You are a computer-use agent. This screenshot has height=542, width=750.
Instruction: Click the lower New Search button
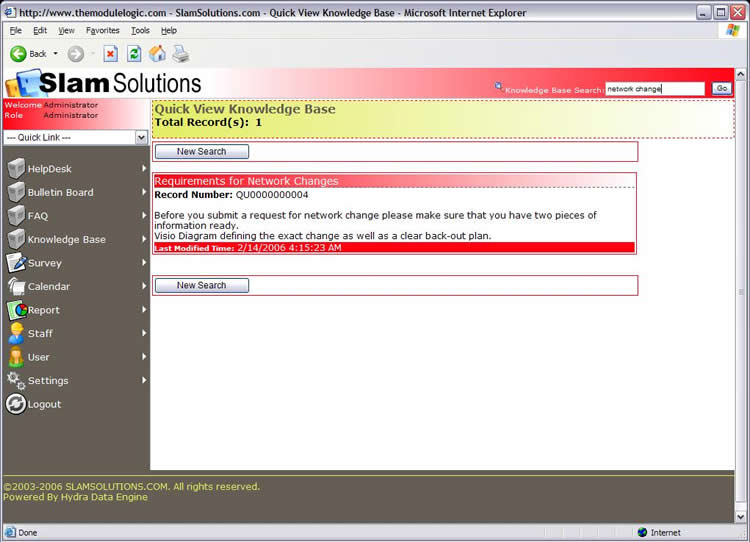[201, 286]
